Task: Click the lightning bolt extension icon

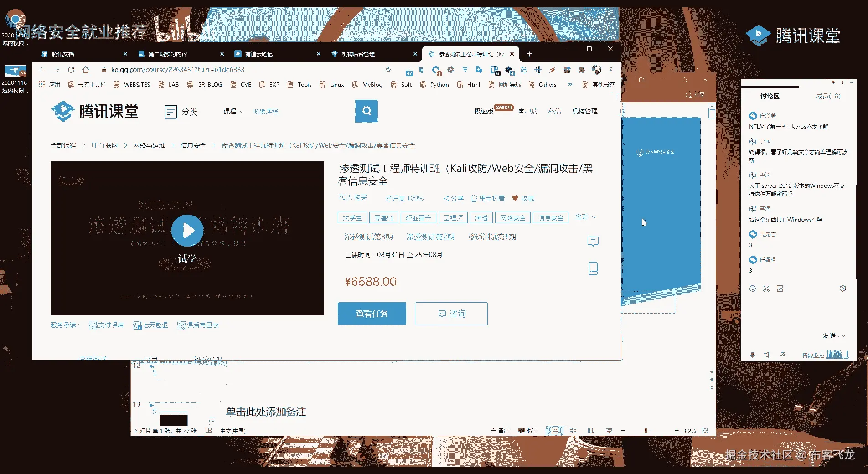Action: 553,70
